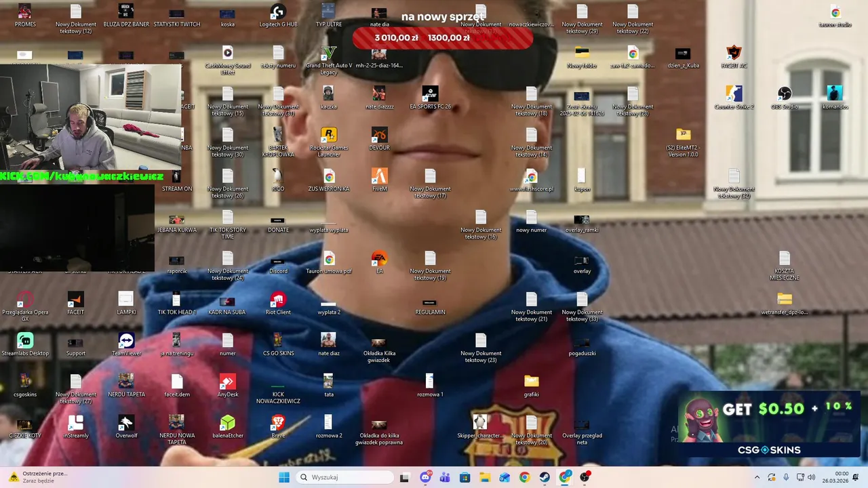Open File Explorer from the taskbar

click(x=485, y=477)
